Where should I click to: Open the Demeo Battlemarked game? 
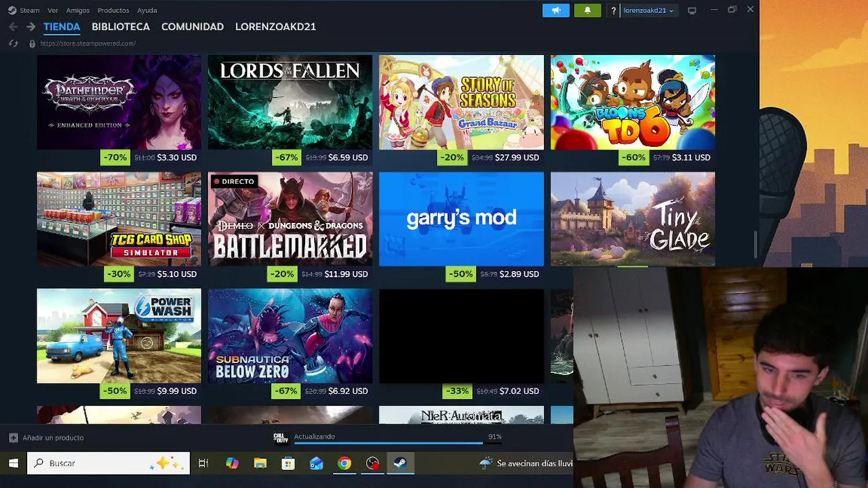click(290, 219)
